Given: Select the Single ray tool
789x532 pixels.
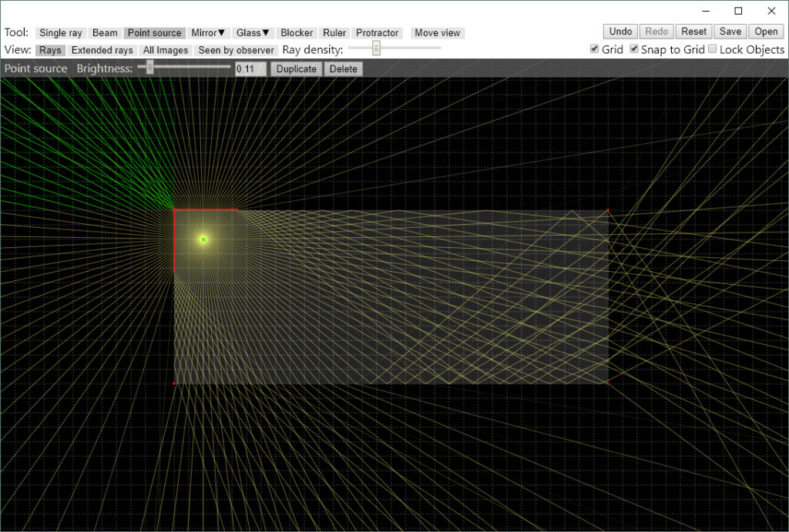Looking at the screenshot, I should point(60,33).
